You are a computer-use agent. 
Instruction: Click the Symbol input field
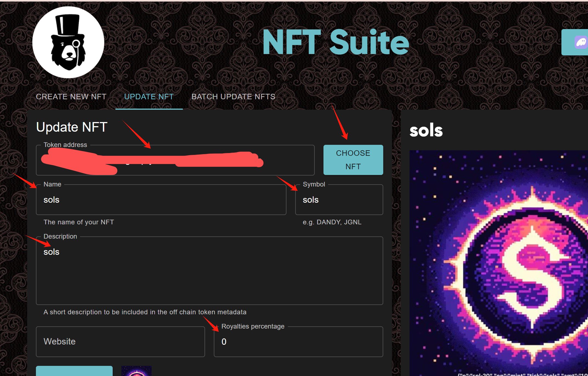[x=339, y=200]
